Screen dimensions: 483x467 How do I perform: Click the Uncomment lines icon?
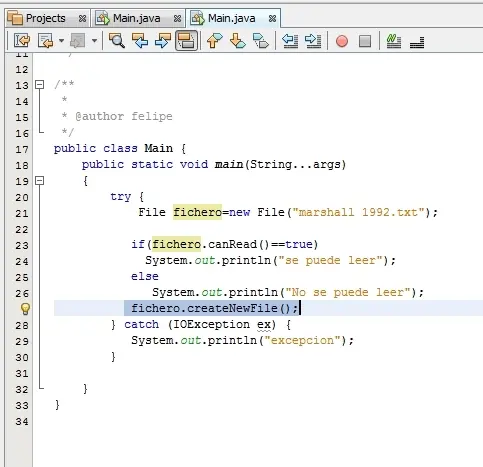[x=417, y=42]
